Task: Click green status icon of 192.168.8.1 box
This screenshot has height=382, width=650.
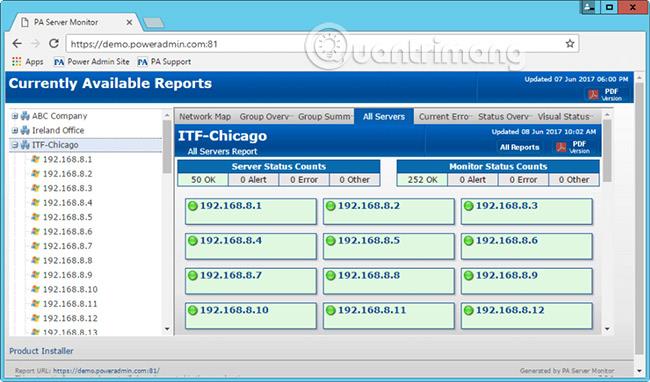Action: pyautogui.click(x=193, y=206)
